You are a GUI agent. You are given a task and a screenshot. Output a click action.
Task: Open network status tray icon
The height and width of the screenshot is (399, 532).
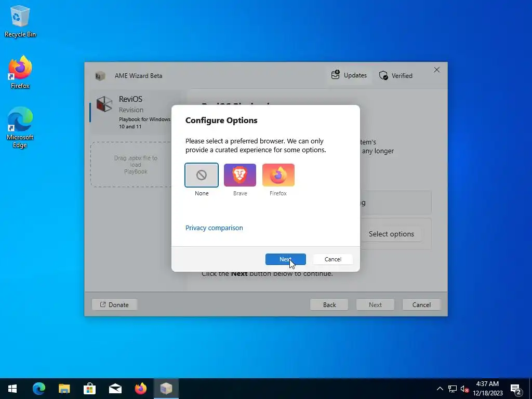(x=453, y=389)
